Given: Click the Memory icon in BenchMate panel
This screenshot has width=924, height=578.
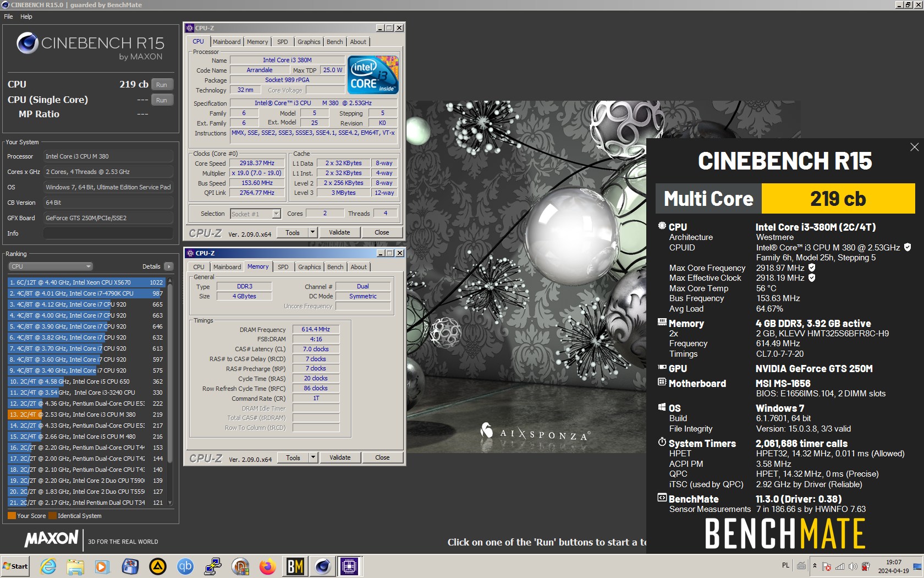Looking at the screenshot, I should coord(662,322).
